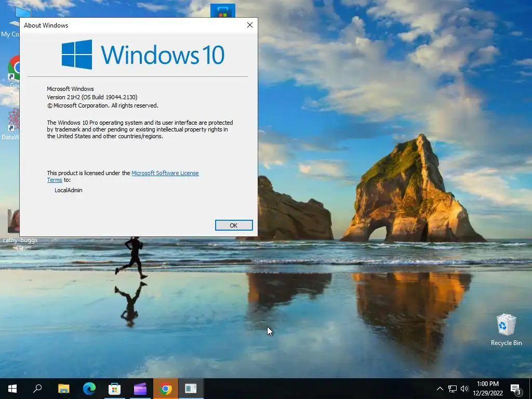
Task: Click the About Windows title bar text
Action: 46,25
